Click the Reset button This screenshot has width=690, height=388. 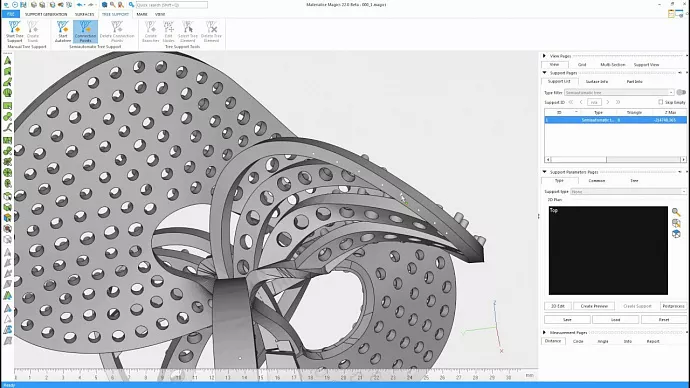click(x=664, y=319)
